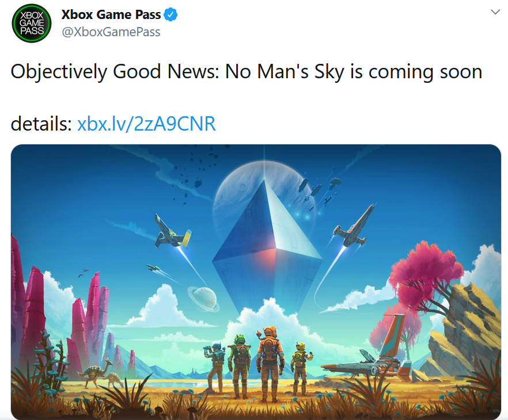Click the ringed planet in the artwork
The height and width of the screenshot is (420, 508).
pyautogui.click(x=203, y=299)
